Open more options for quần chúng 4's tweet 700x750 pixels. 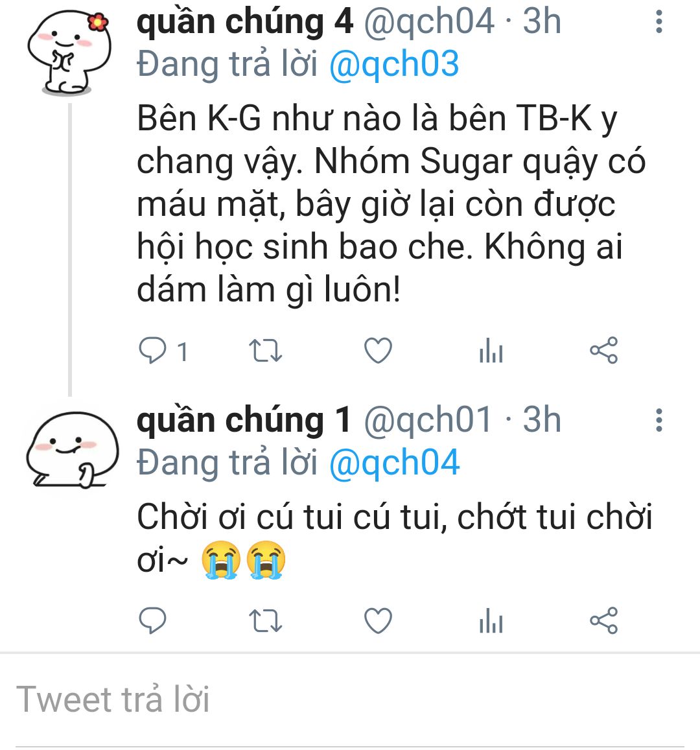coord(659,22)
